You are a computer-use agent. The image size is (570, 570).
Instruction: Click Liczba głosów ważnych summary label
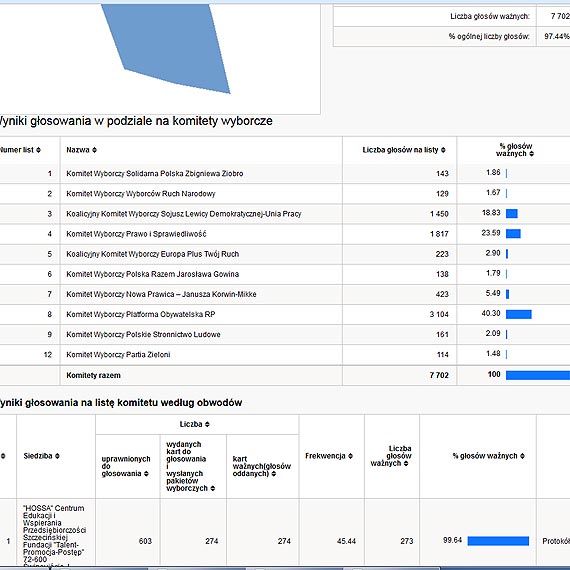(x=490, y=16)
